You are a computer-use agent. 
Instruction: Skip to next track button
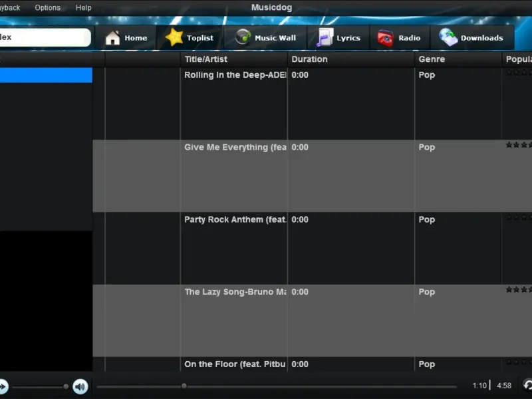click(x=3, y=386)
